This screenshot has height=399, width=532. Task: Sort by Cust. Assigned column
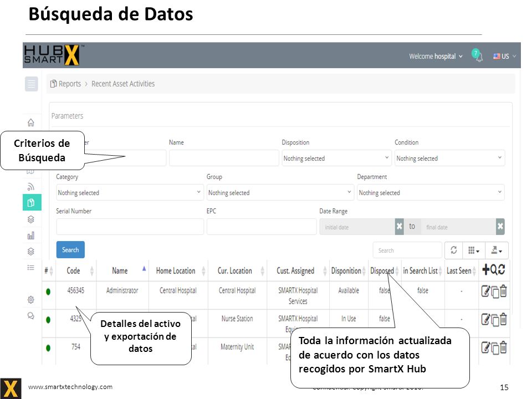click(x=298, y=271)
